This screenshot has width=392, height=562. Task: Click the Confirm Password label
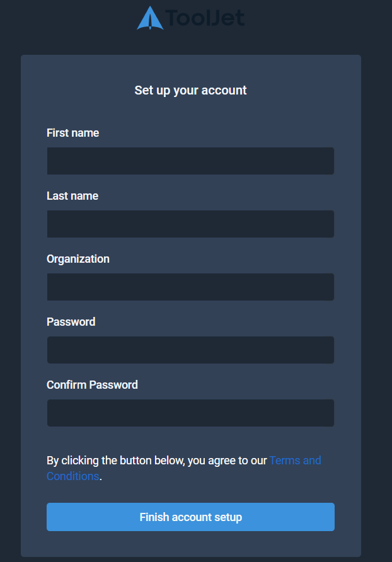click(92, 385)
